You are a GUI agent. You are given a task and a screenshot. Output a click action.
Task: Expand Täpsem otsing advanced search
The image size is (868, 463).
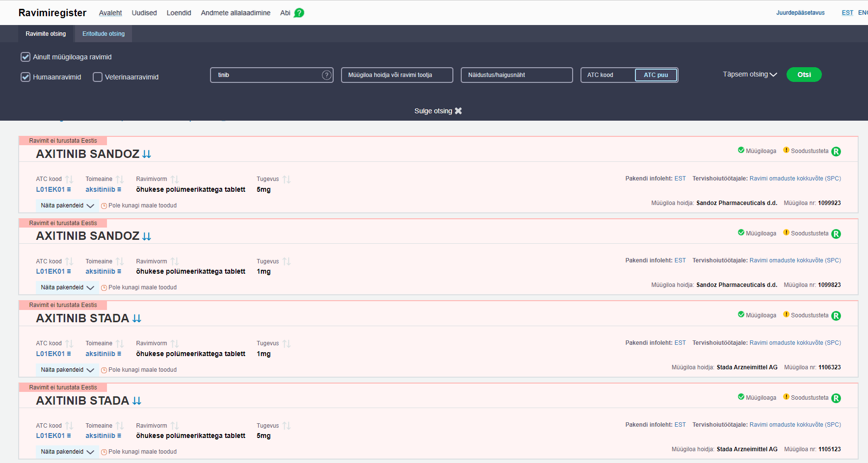coord(750,75)
